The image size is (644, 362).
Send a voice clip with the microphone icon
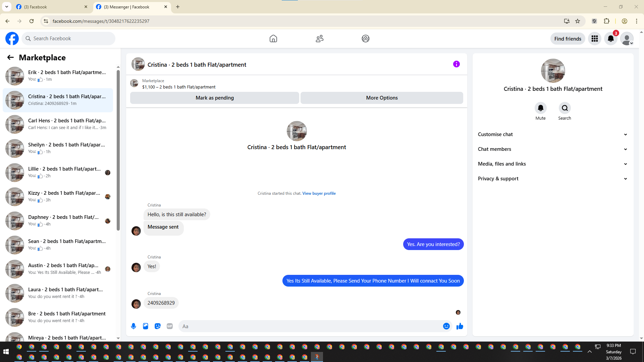tap(133, 326)
